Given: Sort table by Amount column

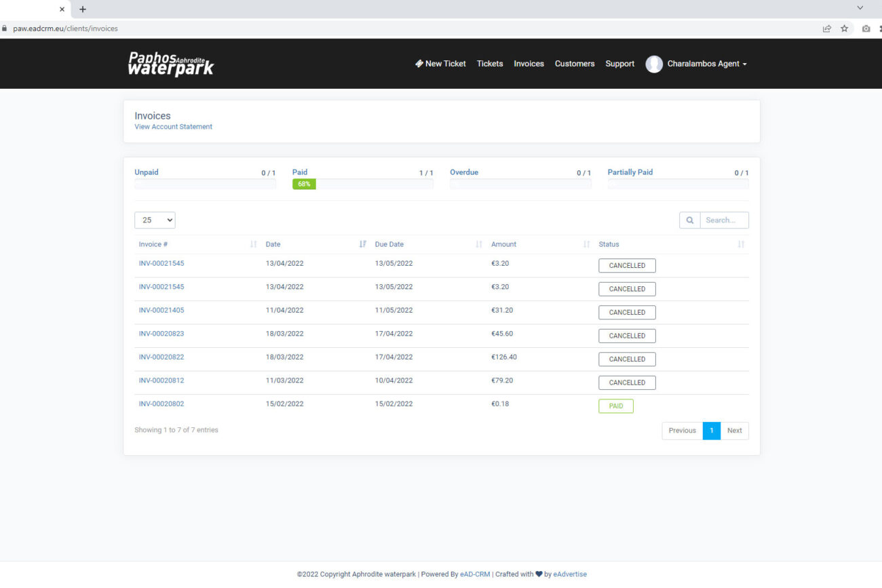Looking at the screenshot, I should pos(586,244).
